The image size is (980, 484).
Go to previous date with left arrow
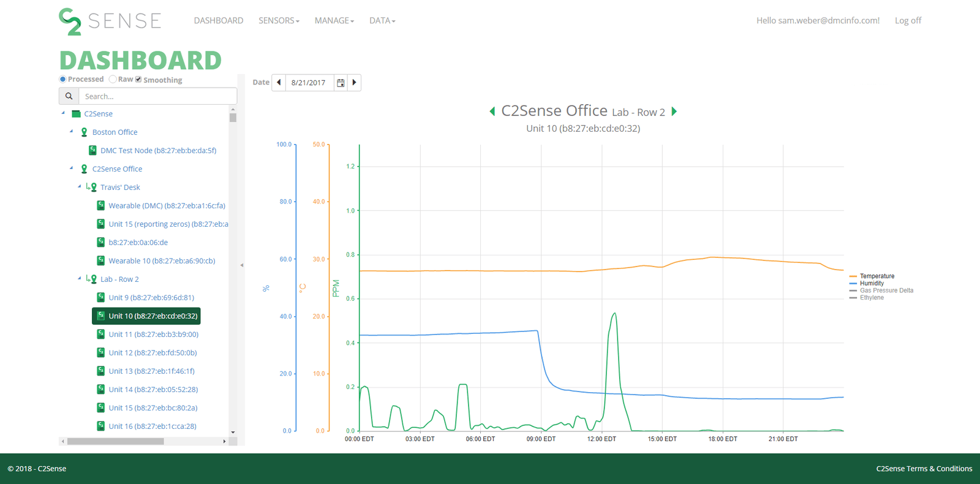tap(279, 83)
